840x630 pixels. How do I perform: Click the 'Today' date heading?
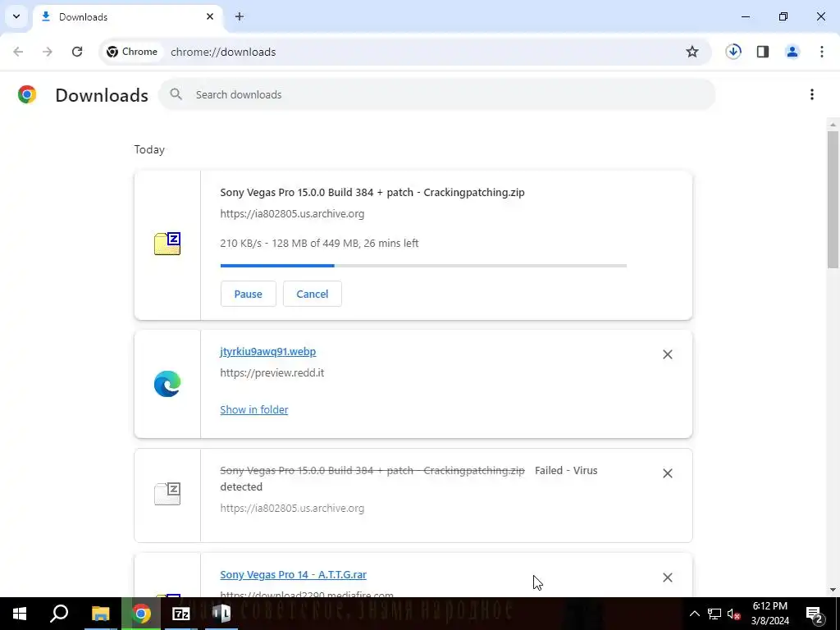tap(149, 149)
